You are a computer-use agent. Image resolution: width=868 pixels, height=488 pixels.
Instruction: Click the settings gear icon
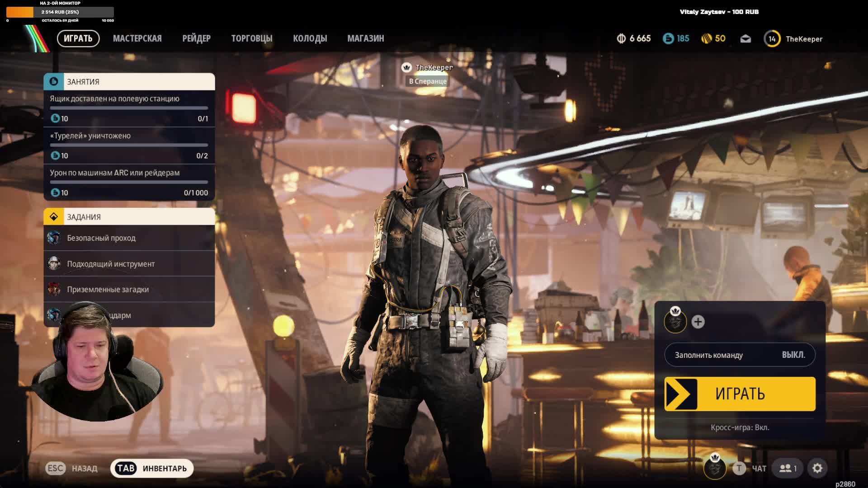coord(817,469)
